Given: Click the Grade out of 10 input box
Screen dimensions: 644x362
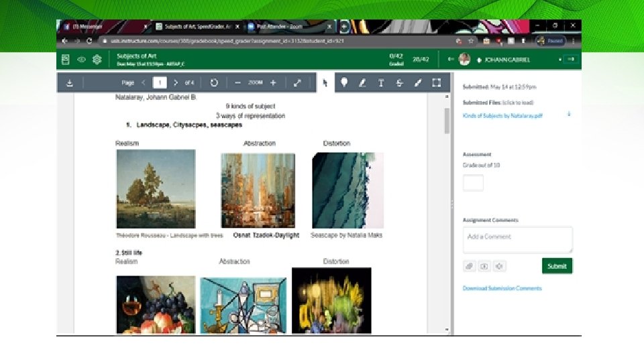Looking at the screenshot, I should point(473,182).
